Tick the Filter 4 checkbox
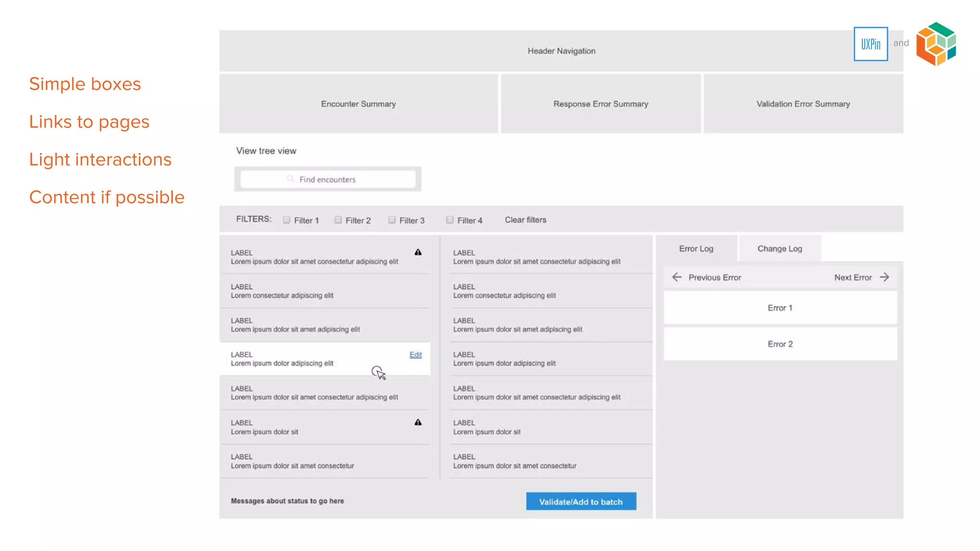 pos(450,220)
